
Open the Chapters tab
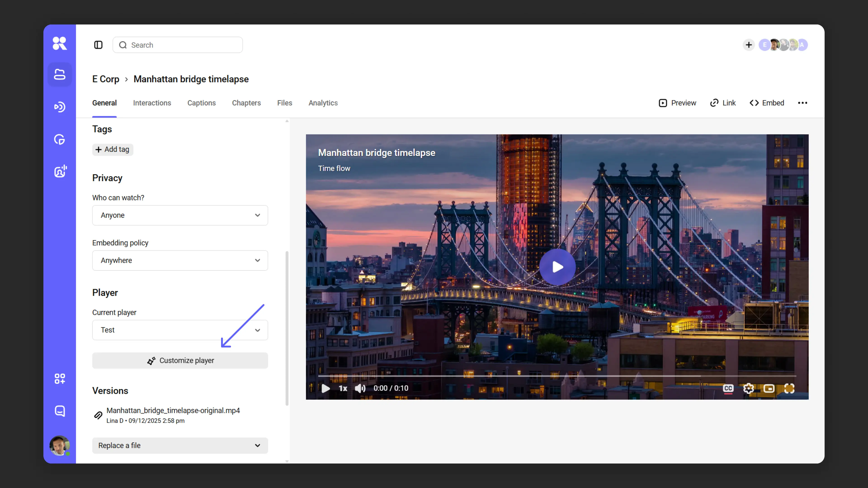coord(246,103)
